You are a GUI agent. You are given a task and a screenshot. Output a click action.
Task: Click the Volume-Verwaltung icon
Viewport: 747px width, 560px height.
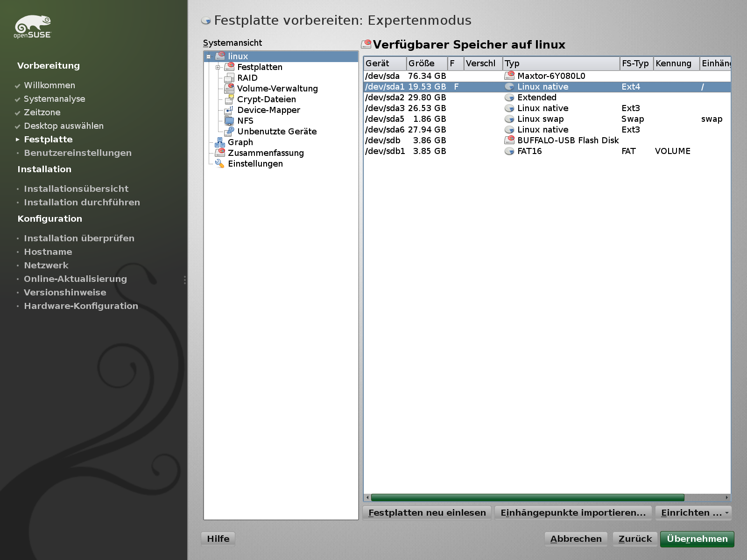tap(229, 88)
